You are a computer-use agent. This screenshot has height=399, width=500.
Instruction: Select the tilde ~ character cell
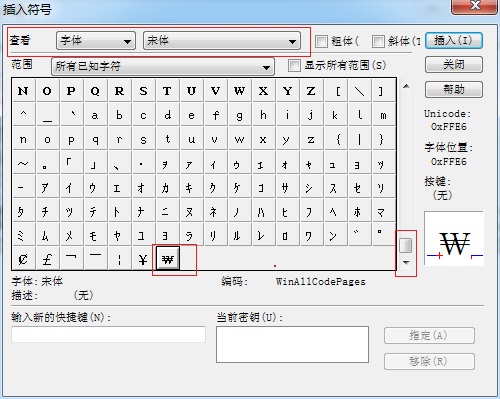(23, 163)
